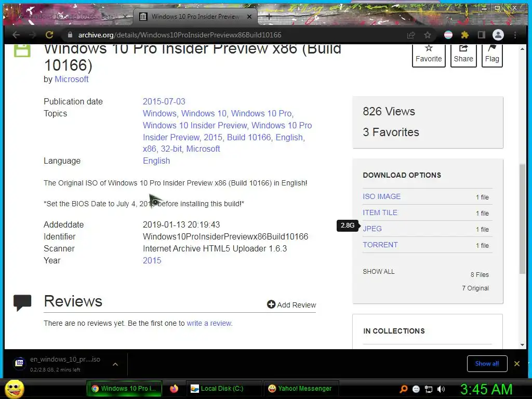Open the Build 10166 topic link
Viewport: 532px width, 399px height.
point(249,137)
